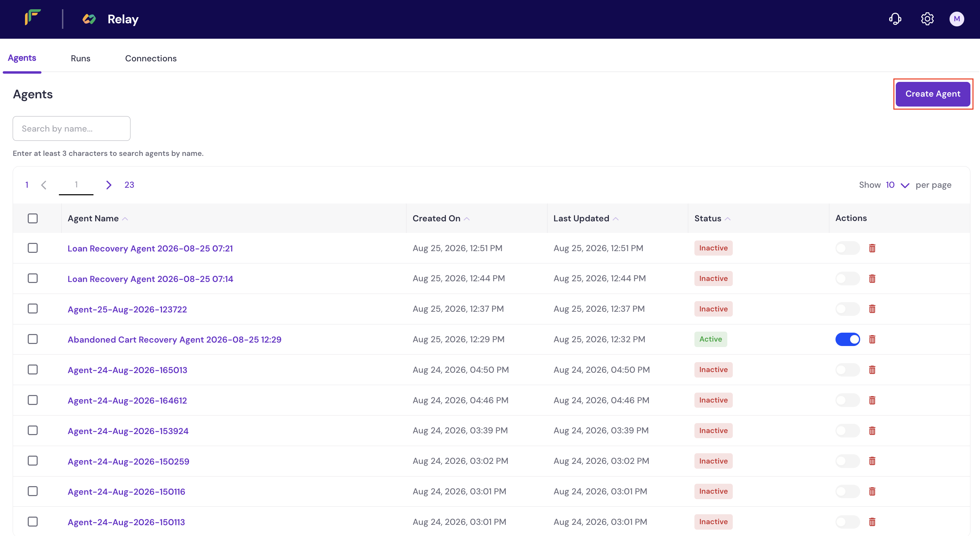The width and height of the screenshot is (980, 555).
Task: Check Agent-25-Aug-2026-123722 row checkbox
Action: (33, 309)
